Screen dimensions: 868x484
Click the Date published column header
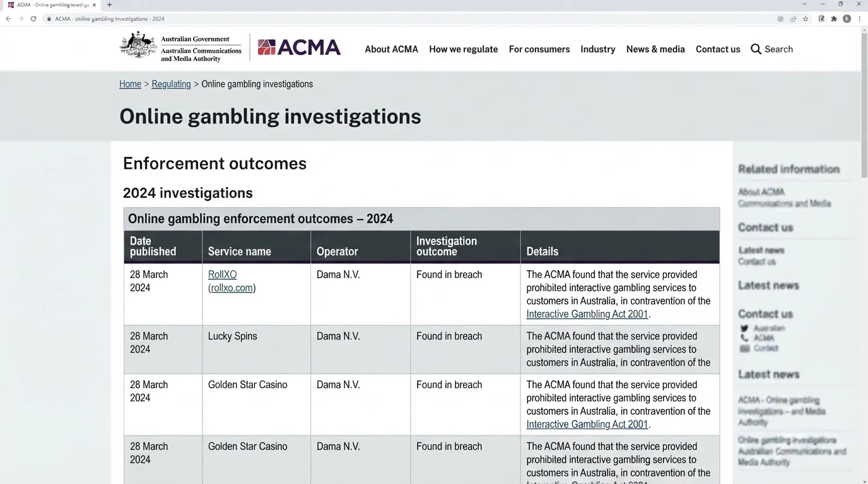163,246
